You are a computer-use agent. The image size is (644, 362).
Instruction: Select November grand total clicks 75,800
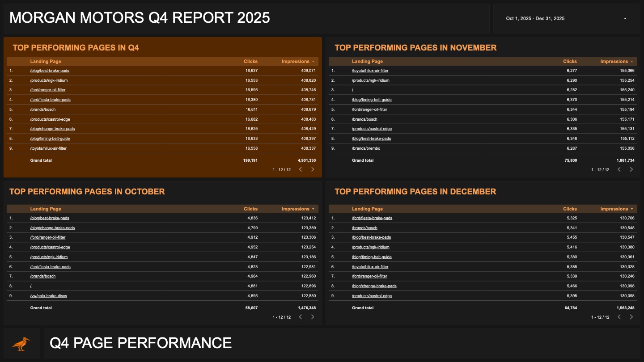point(570,160)
